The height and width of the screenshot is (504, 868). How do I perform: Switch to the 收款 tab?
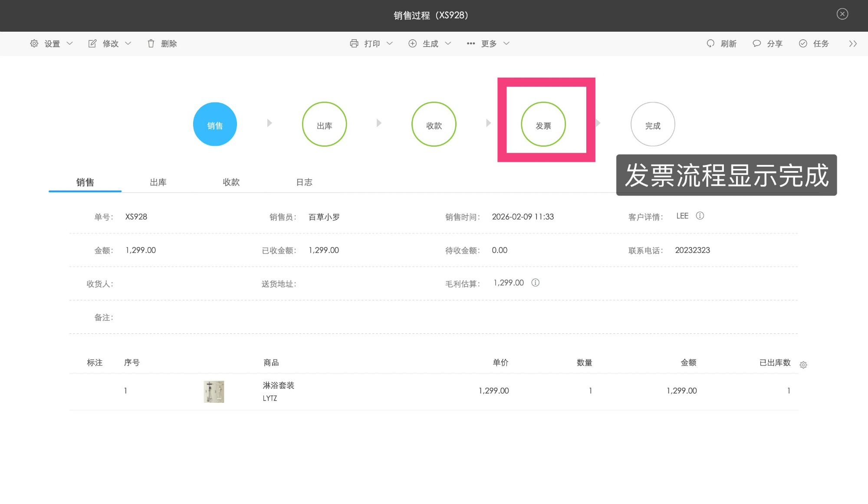coord(231,182)
